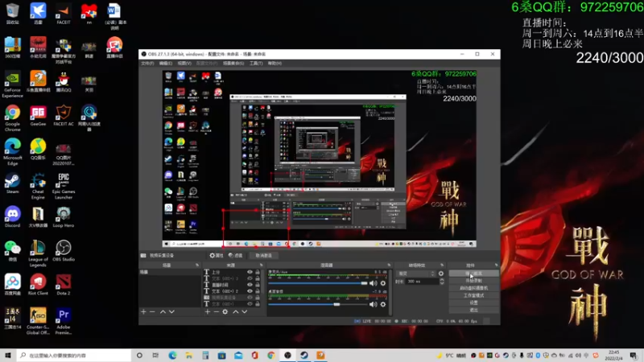Click the 开始推流 start streaming button
Screen dimensions: 644x362
(x=473, y=274)
